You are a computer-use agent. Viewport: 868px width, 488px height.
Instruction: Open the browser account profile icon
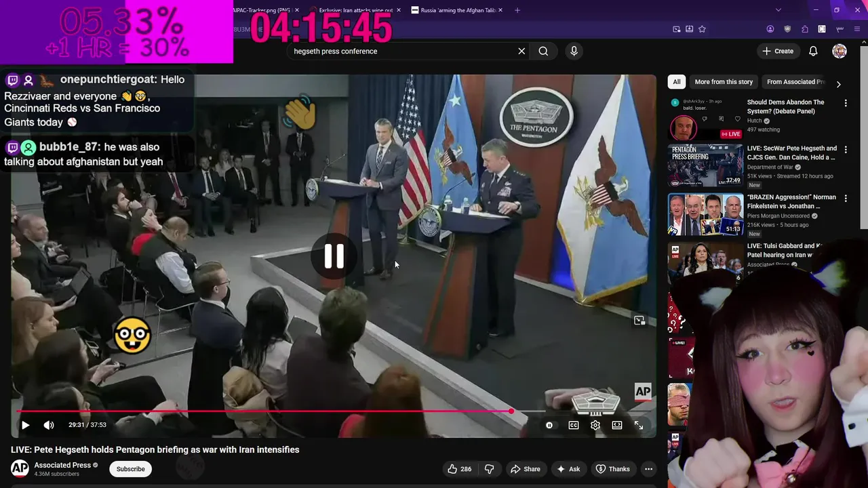click(770, 29)
